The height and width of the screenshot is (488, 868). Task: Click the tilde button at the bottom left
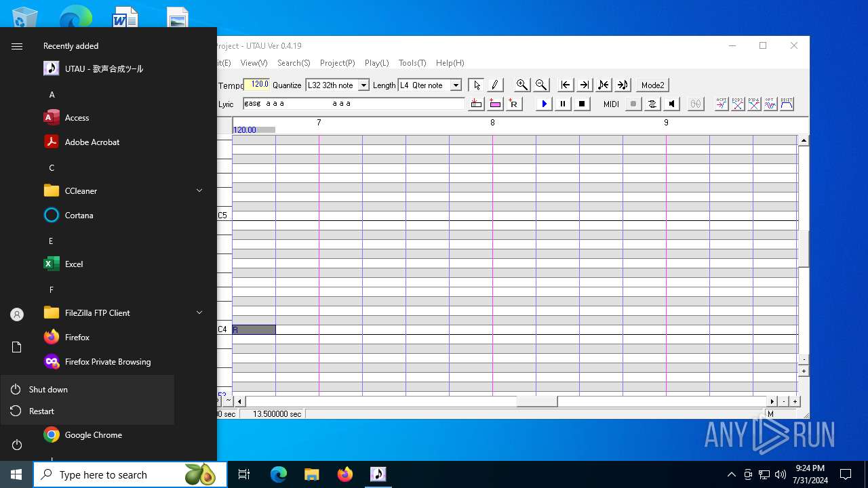228,401
